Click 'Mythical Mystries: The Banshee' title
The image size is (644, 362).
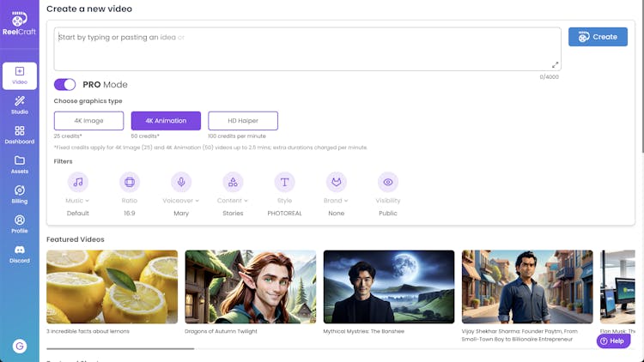point(364,331)
